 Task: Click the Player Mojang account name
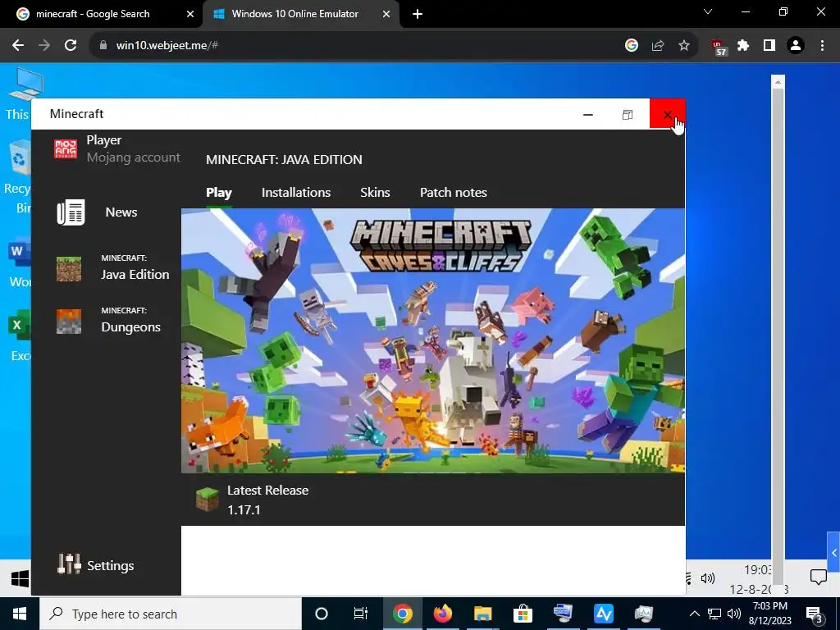(x=133, y=148)
